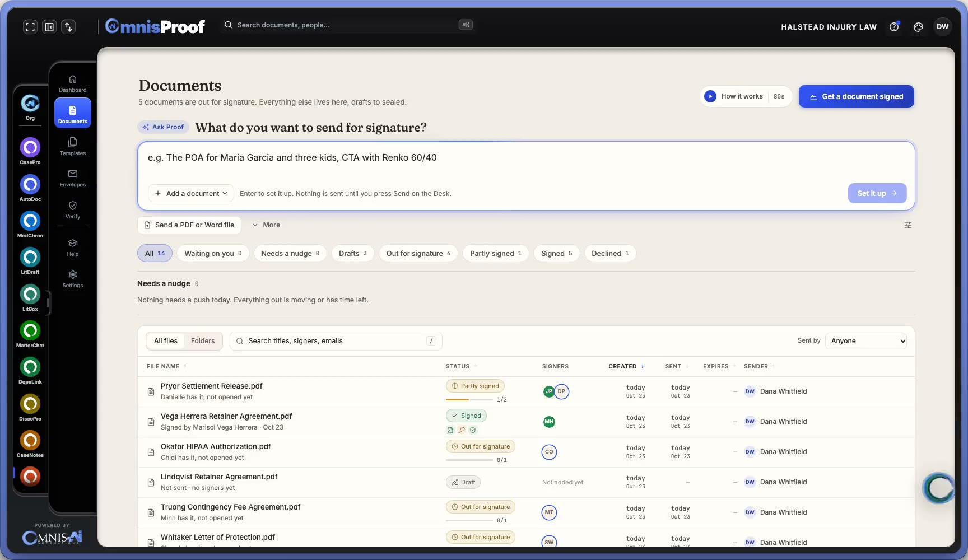Viewport: 968px width, 560px height.
Task: Open the Sent by Anyone dropdown
Action: coord(866,341)
